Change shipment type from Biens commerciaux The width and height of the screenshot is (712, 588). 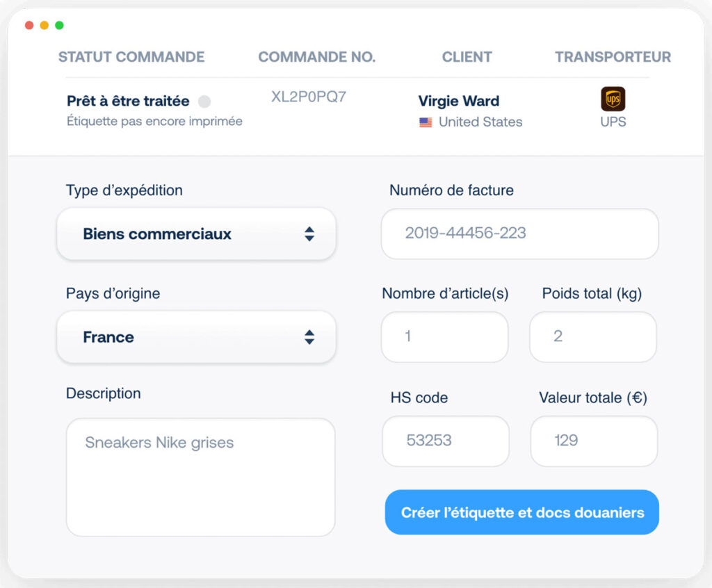tap(196, 234)
